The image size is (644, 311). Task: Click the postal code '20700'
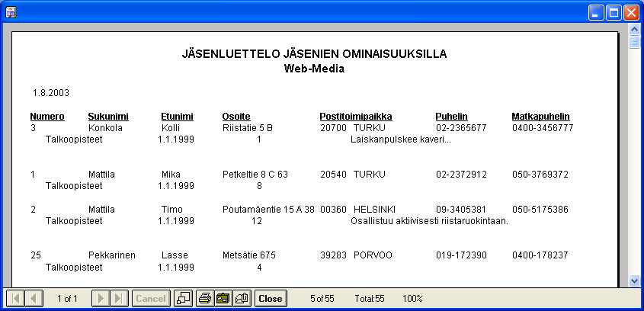334,128
